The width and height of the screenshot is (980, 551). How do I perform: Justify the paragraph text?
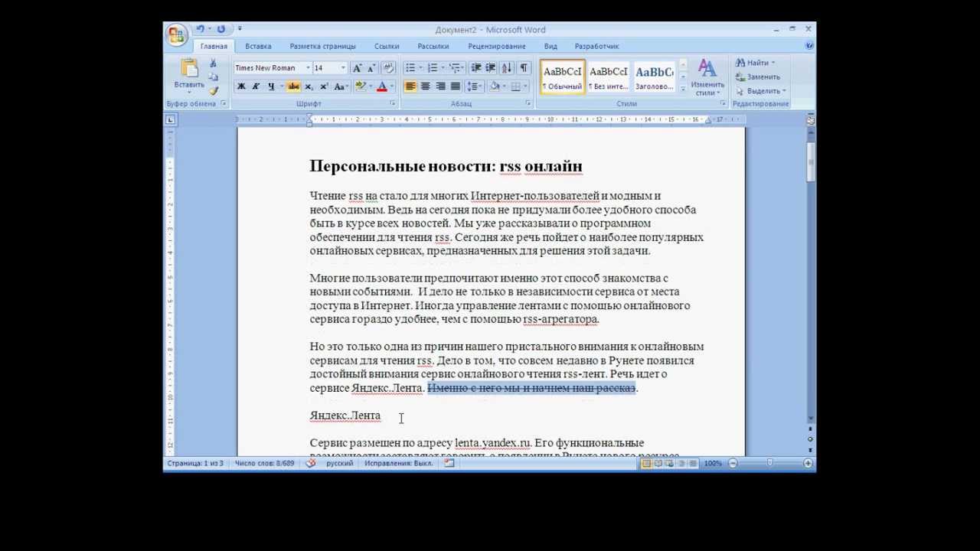455,86
